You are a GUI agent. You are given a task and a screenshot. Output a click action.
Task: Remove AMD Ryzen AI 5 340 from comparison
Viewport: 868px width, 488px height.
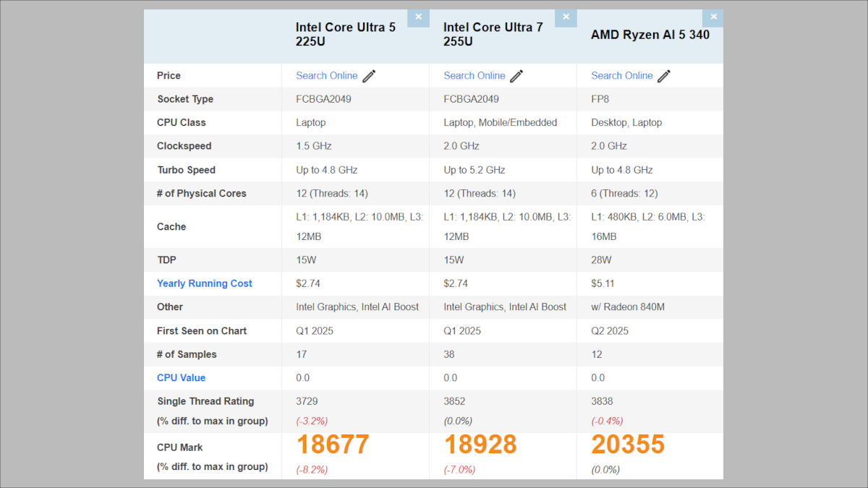click(713, 17)
